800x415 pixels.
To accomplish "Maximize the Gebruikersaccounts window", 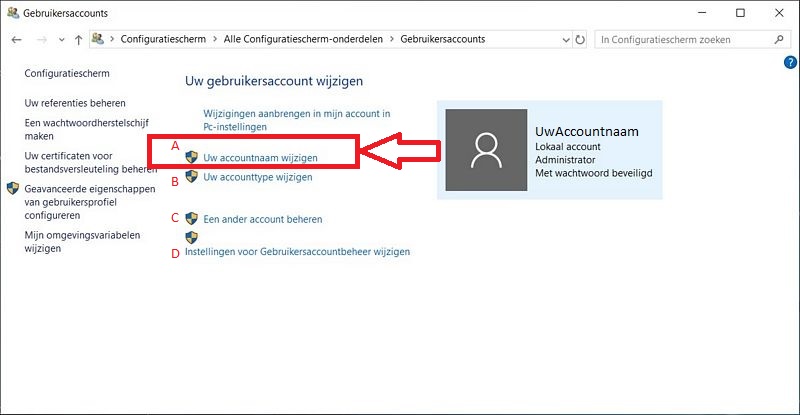I will [x=740, y=13].
